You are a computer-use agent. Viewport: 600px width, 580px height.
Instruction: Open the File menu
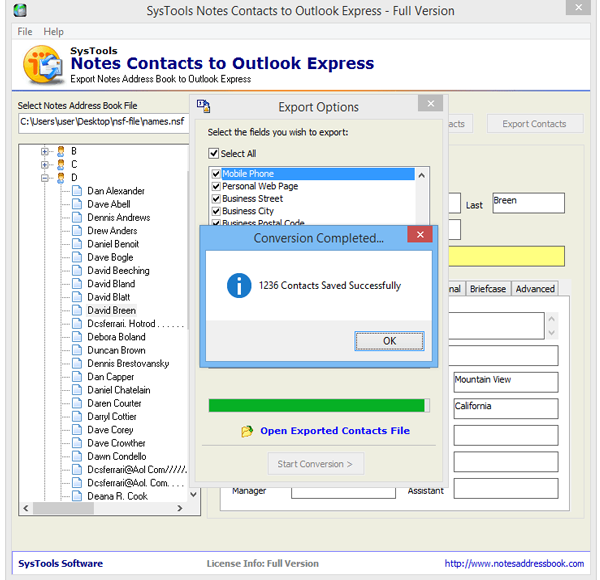pos(25,32)
